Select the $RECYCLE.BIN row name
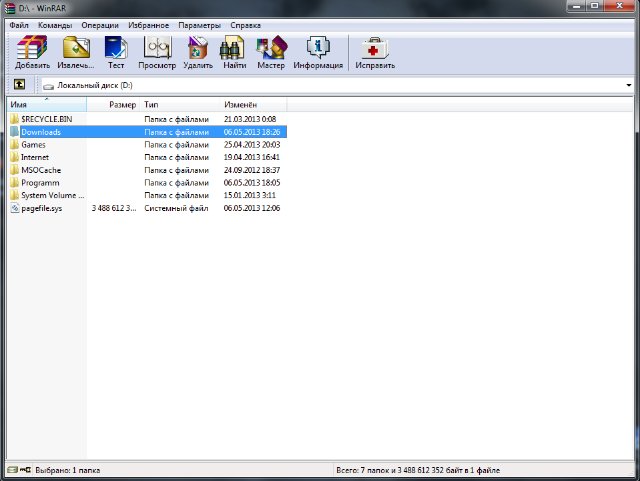Viewport: 640px width, 481px height. coord(47,119)
